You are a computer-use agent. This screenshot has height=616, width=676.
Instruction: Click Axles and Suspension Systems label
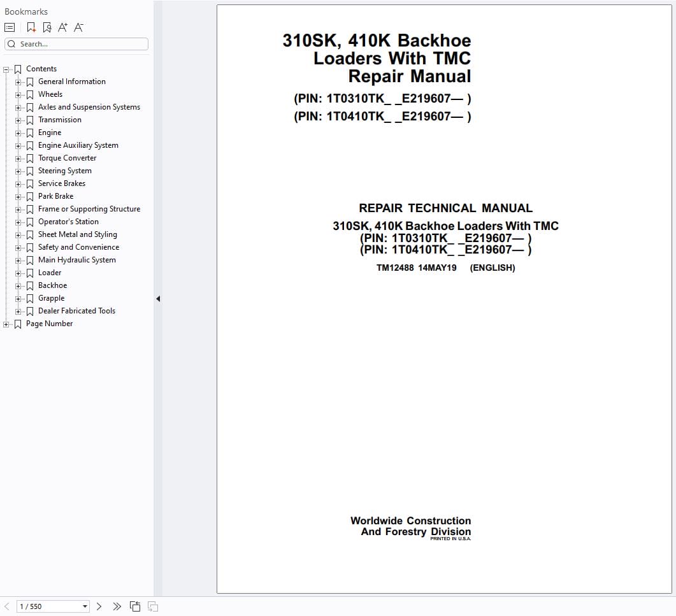click(89, 107)
